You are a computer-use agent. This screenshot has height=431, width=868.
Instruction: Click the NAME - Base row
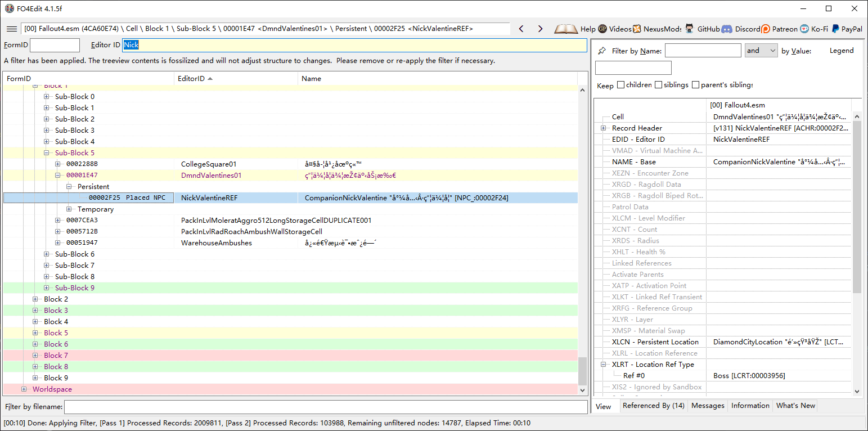722,162
